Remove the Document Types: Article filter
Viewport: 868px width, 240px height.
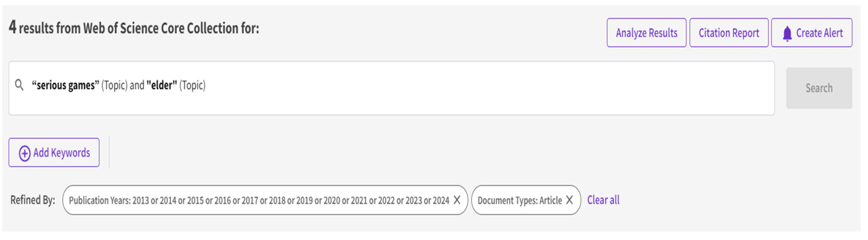pyautogui.click(x=569, y=200)
